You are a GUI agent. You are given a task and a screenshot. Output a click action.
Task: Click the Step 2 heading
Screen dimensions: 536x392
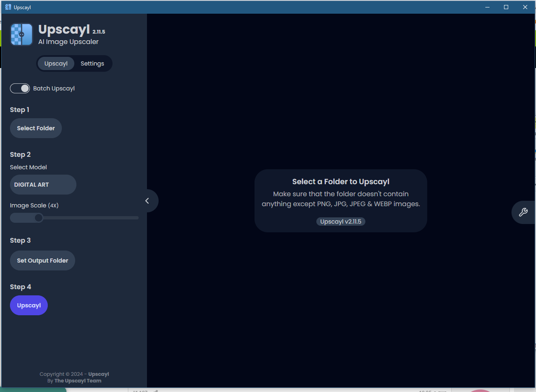[x=20, y=154]
